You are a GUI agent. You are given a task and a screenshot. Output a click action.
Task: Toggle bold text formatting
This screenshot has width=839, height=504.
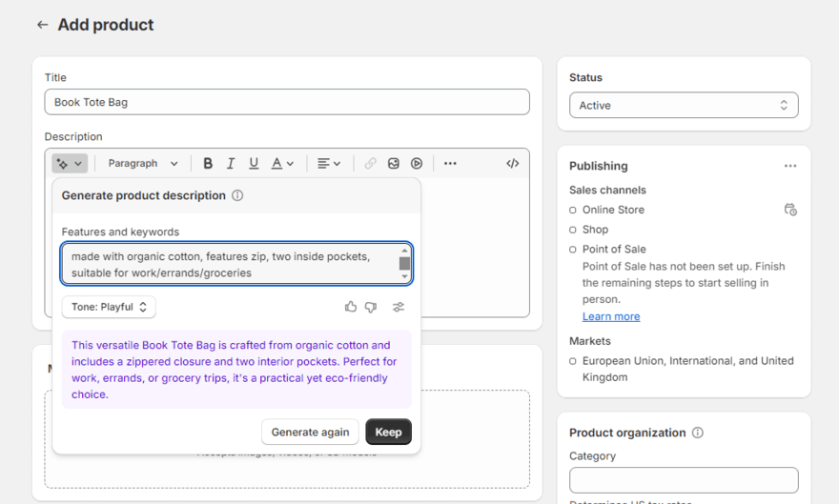tap(208, 164)
